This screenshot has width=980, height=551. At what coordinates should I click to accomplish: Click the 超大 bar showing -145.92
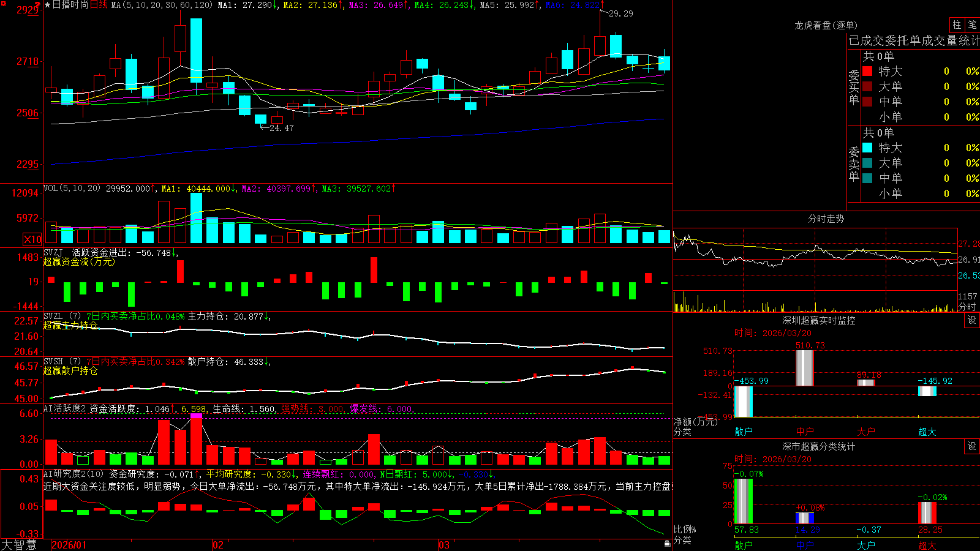(927, 391)
